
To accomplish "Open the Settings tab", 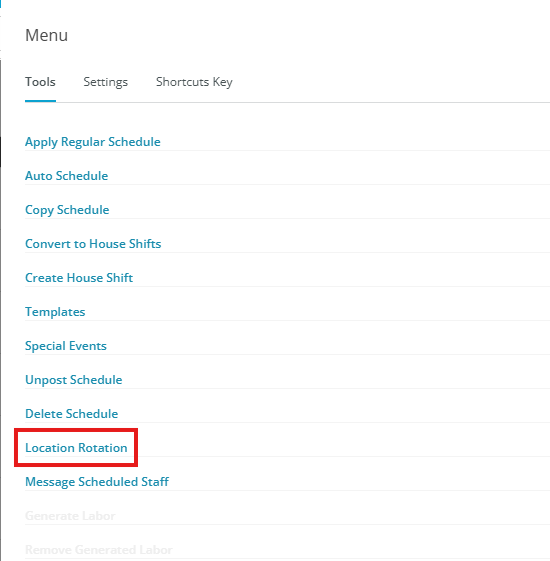I will pos(106,82).
